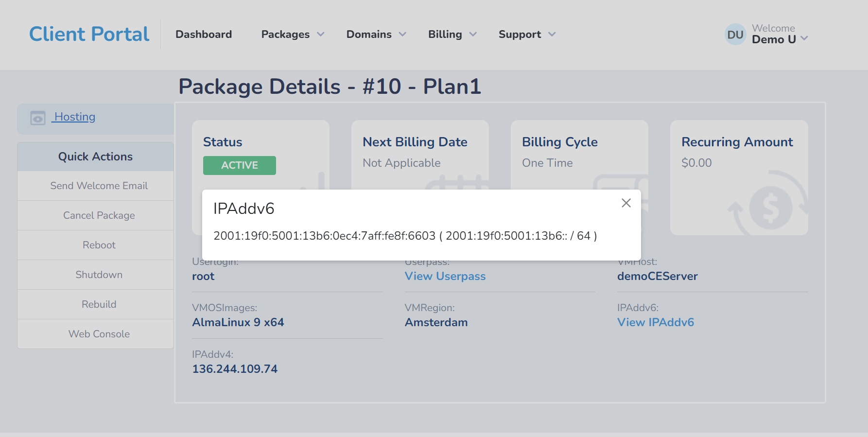Click the DU user avatar
868x437 pixels.
click(735, 35)
